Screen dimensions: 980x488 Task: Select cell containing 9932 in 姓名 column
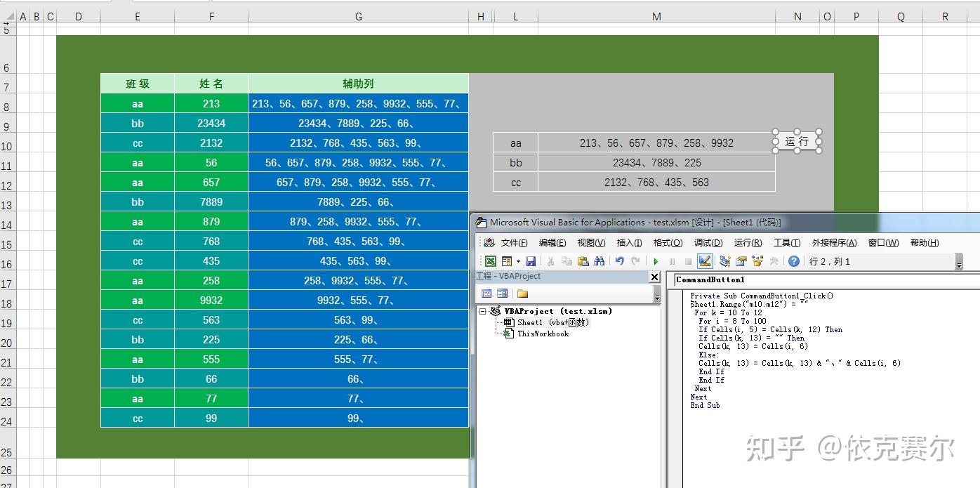click(x=211, y=300)
